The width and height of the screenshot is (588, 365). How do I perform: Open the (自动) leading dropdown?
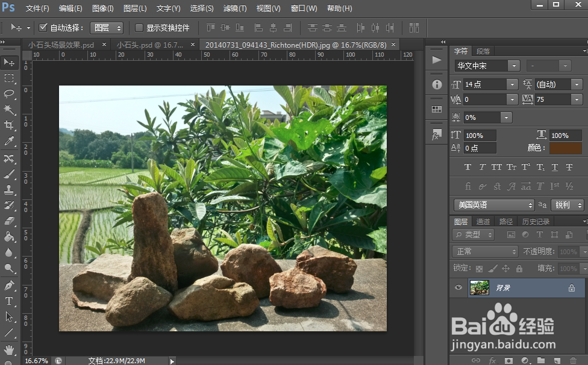point(577,85)
